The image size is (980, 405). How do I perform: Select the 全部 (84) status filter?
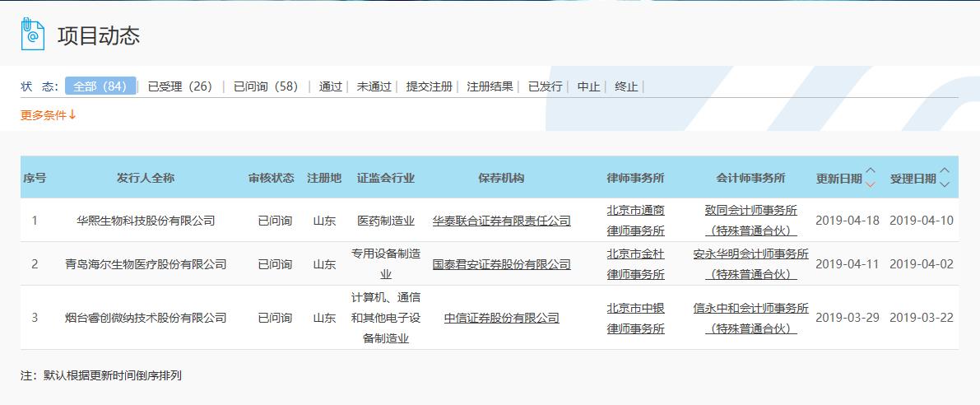coord(100,86)
